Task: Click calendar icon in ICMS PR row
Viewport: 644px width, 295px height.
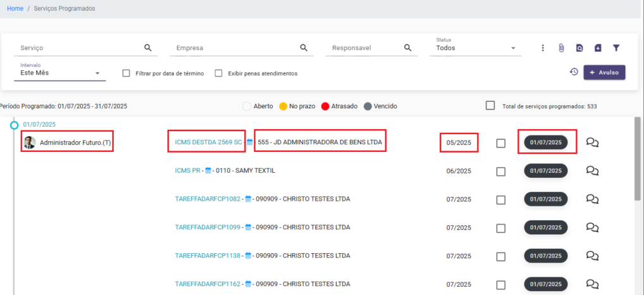Action: (208, 171)
